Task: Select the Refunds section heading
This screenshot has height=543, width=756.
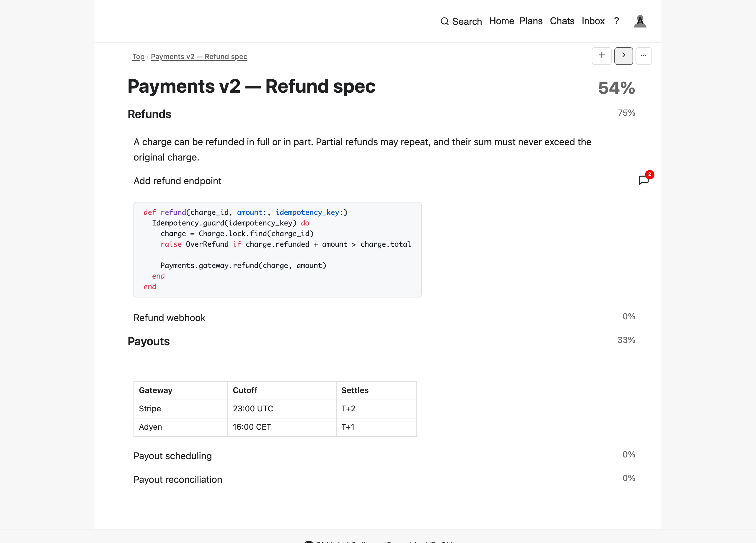Action: click(149, 114)
